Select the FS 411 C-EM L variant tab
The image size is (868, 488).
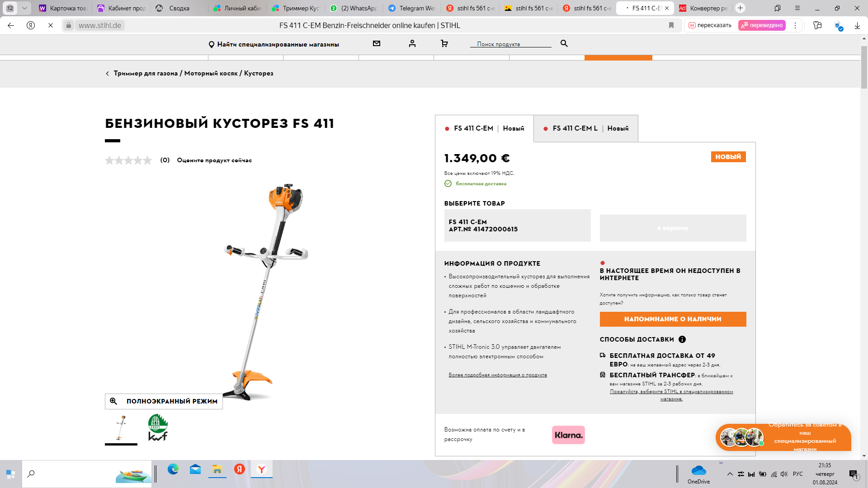[586, 128]
